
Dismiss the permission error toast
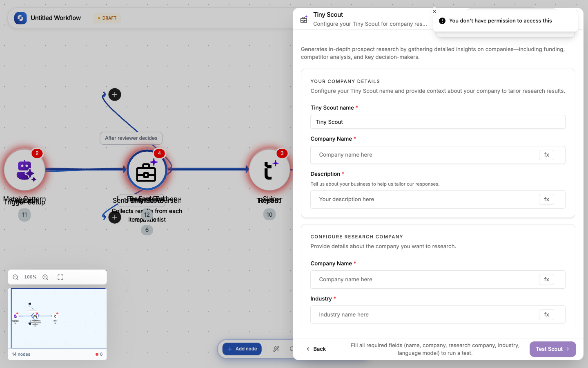[434, 11]
